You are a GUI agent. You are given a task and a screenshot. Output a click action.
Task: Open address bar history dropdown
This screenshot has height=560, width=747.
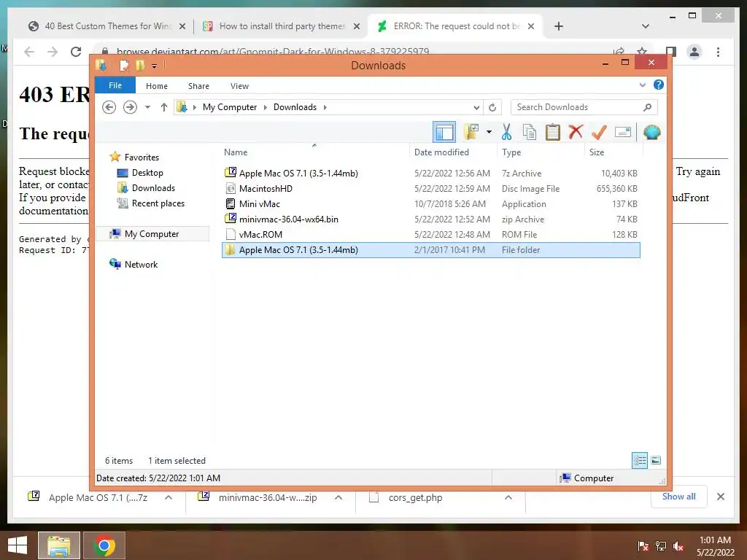pos(476,107)
